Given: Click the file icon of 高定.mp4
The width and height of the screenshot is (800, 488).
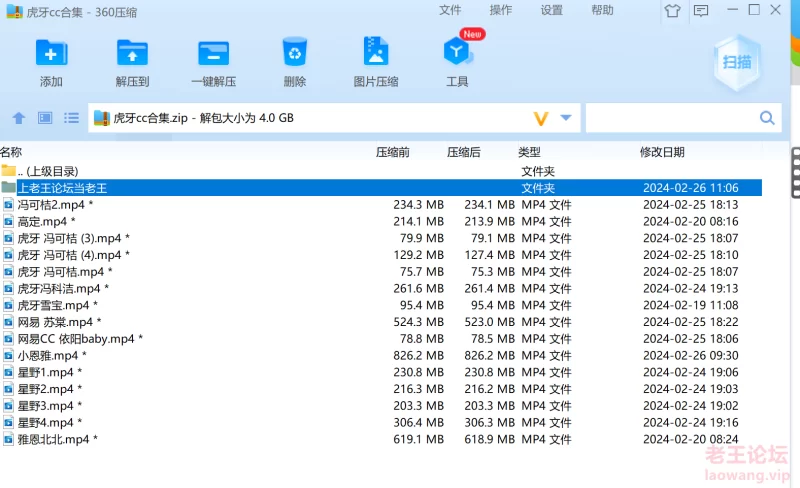Looking at the screenshot, I should [x=8, y=222].
